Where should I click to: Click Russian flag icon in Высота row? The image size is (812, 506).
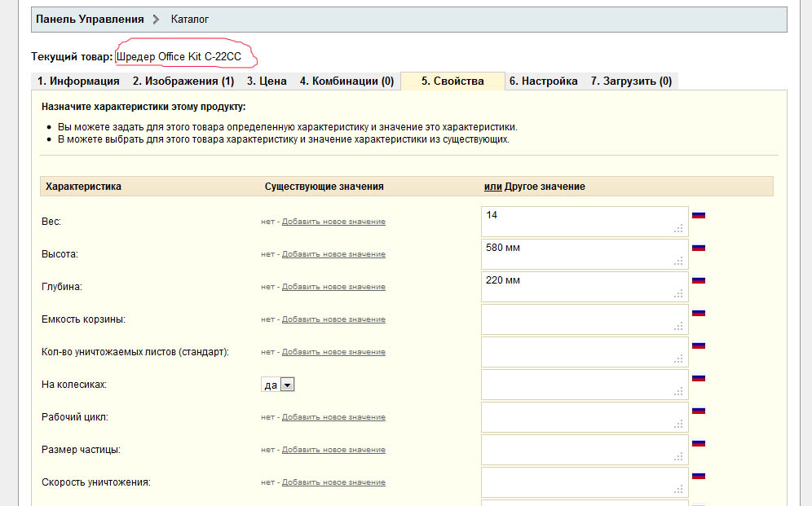(x=698, y=248)
